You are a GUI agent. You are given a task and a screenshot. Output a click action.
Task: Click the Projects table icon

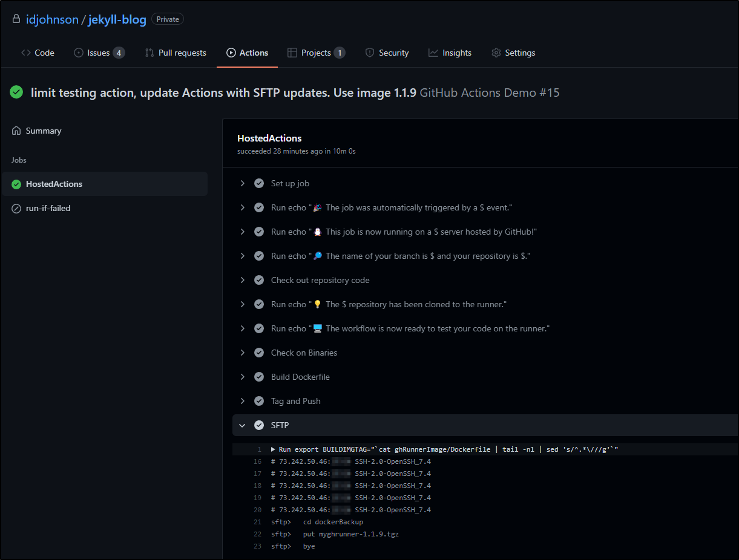click(x=292, y=53)
